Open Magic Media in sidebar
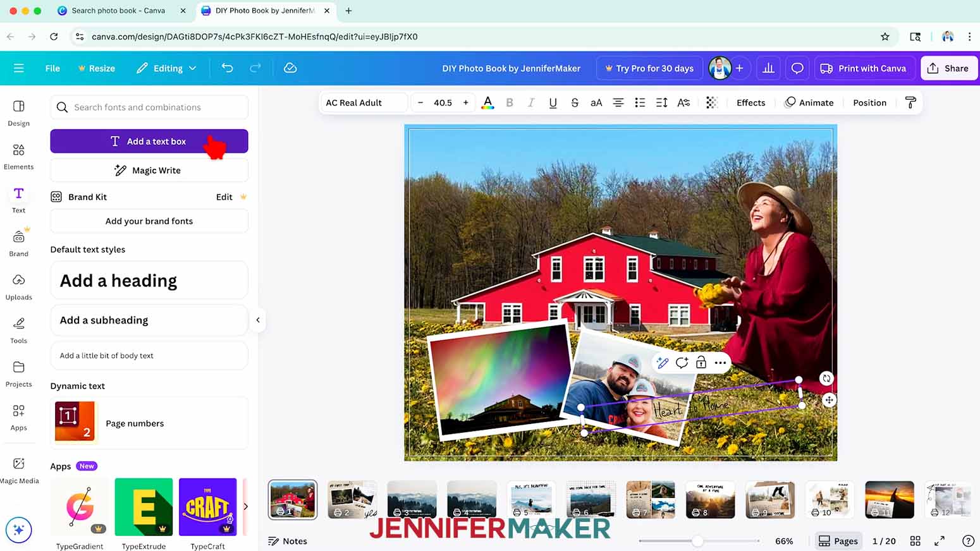 pyautogui.click(x=18, y=471)
